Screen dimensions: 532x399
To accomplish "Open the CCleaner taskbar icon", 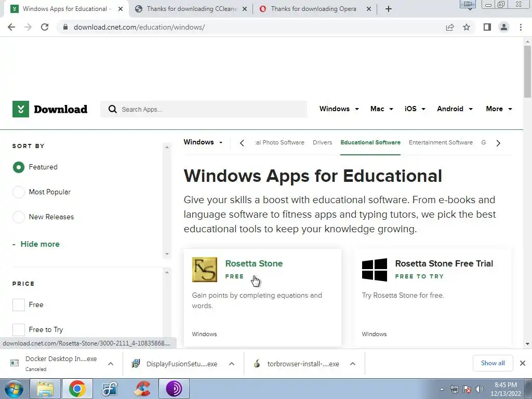I will click(x=142, y=389).
